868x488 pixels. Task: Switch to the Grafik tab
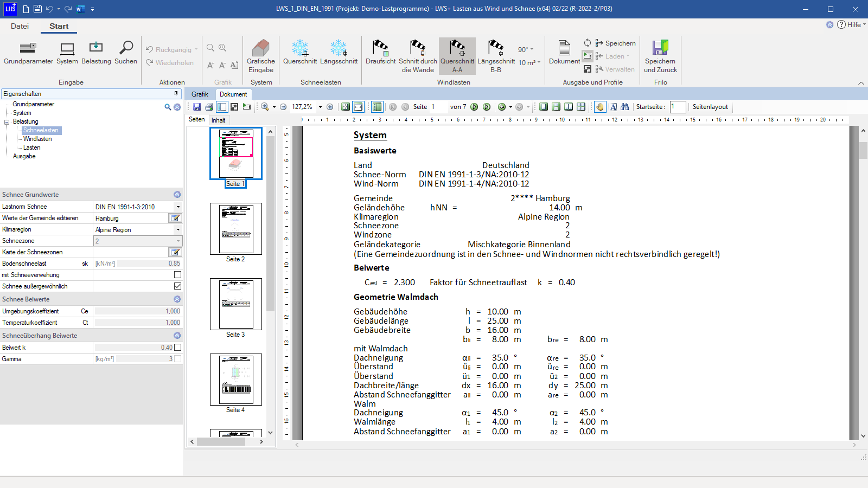click(x=200, y=94)
